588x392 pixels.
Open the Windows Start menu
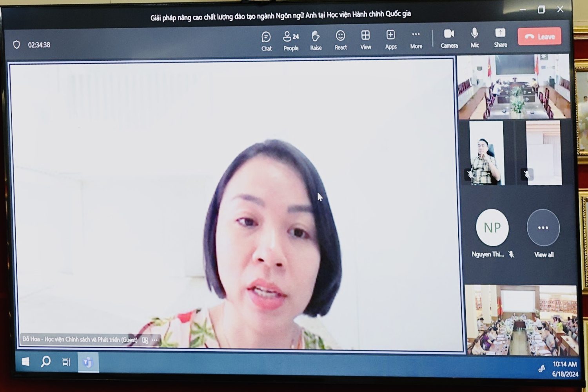(25, 362)
